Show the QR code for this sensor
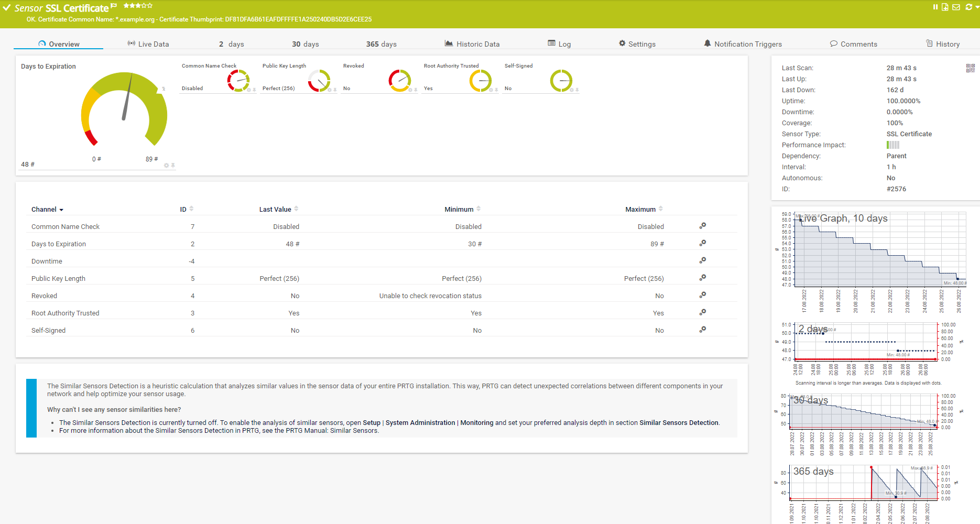Viewport: 980px width, 524px height. (x=971, y=67)
